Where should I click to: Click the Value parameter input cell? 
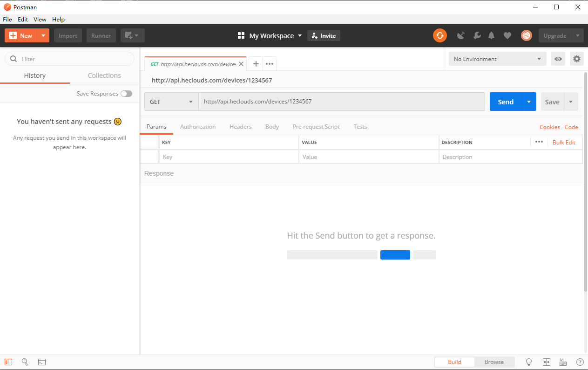pyautogui.click(x=369, y=157)
